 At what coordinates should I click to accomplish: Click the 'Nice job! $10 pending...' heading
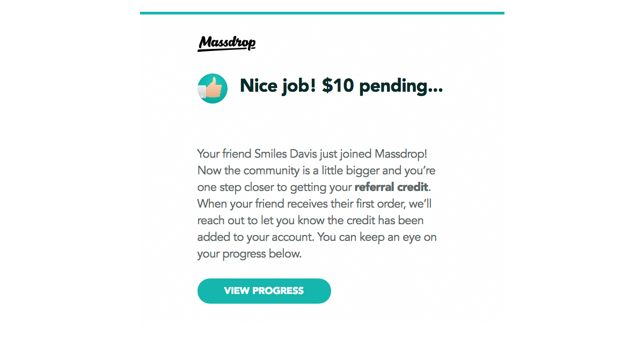click(341, 86)
